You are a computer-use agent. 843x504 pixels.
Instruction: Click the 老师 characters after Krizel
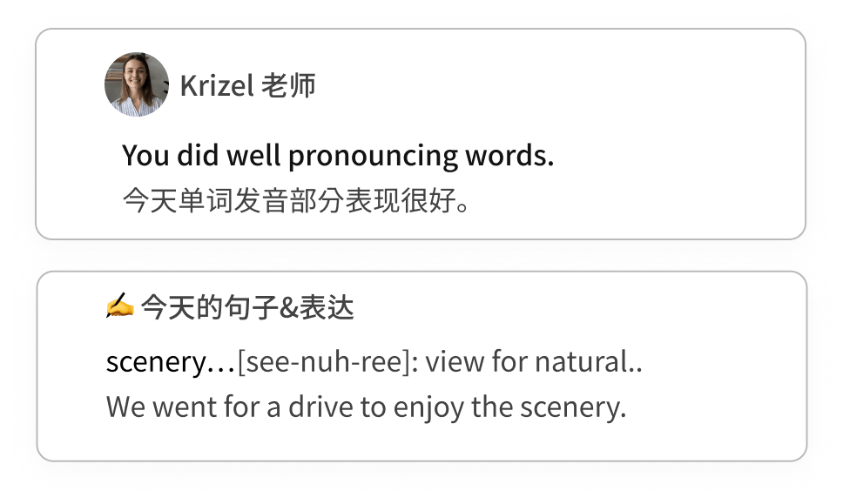[x=288, y=86]
